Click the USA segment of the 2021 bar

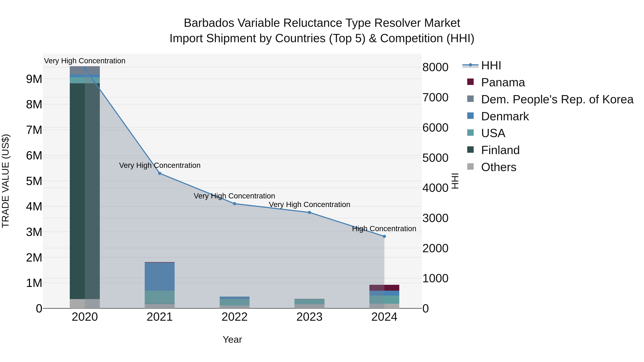tap(160, 297)
